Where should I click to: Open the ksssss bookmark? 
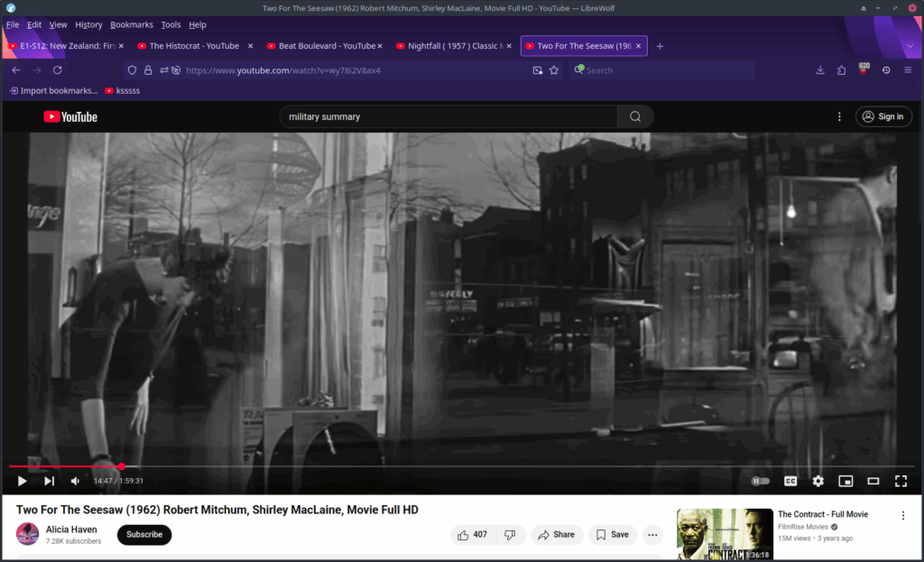point(123,91)
